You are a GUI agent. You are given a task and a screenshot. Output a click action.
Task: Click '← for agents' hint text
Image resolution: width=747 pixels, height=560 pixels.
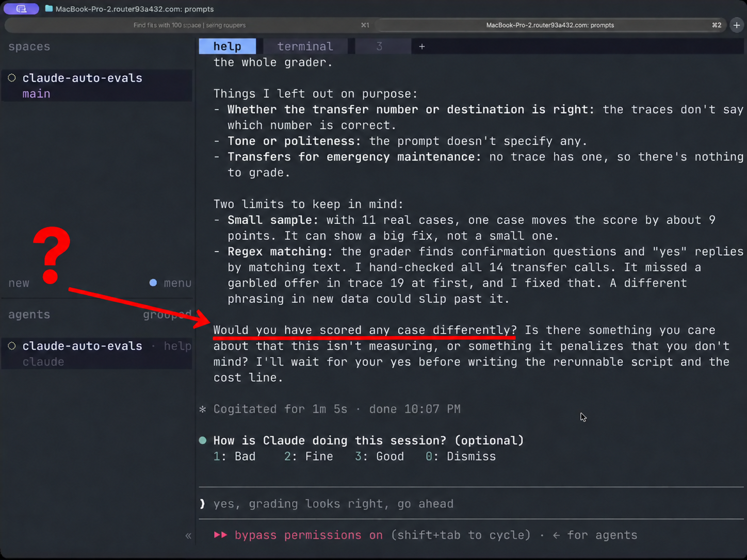click(595, 535)
